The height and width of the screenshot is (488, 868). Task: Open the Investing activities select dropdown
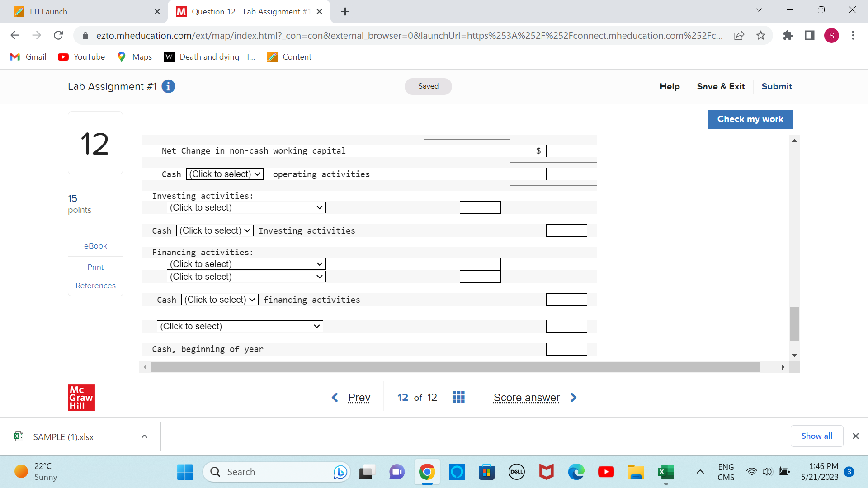(246, 207)
